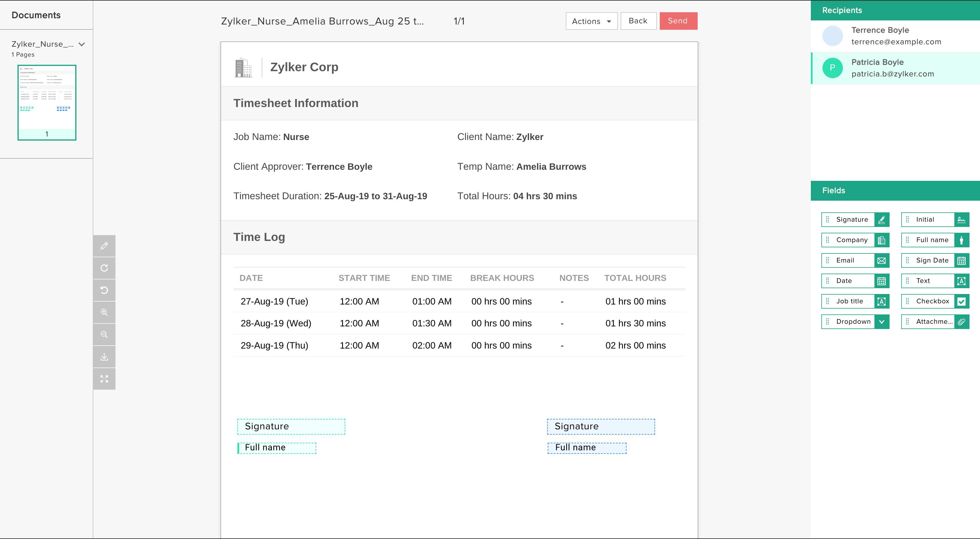The image size is (980, 539).
Task: Pick the Dropdown field chevron icon
Action: click(881, 322)
